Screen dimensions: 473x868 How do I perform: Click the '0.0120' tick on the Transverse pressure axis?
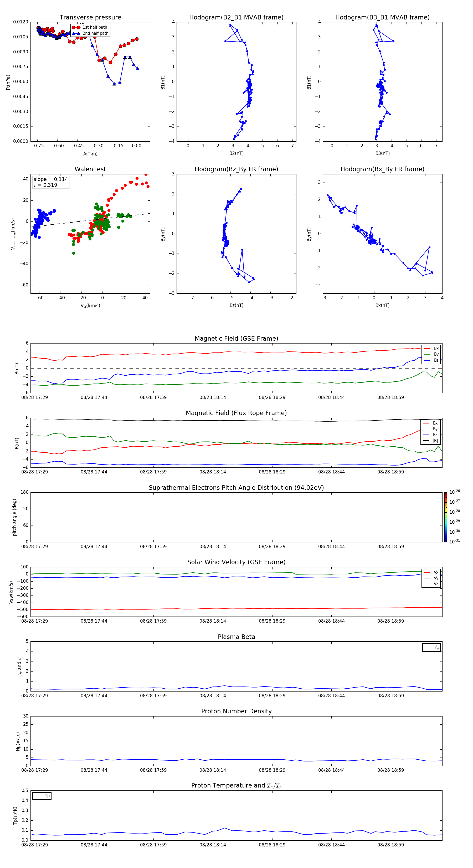click(x=20, y=22)
